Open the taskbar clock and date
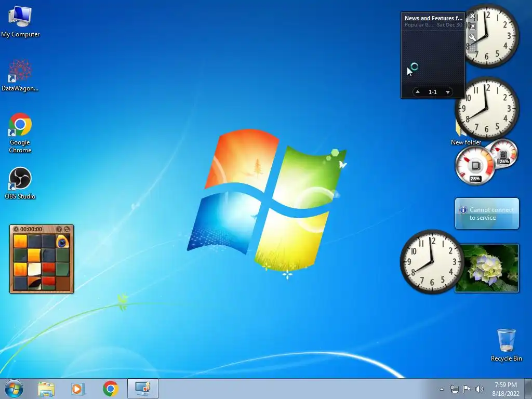The image size is (532, 399). tap(506, 389)
